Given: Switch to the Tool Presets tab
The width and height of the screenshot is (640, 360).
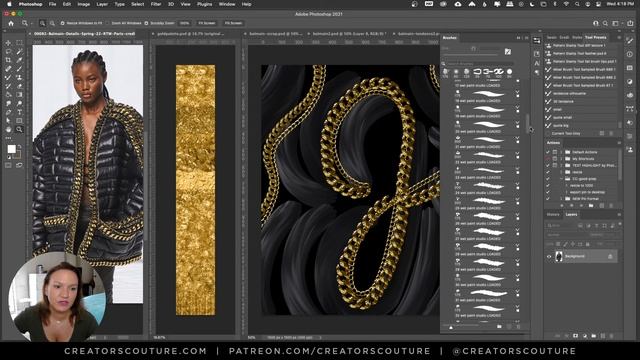Looking at the screenshot, I should tap(596, 37).
